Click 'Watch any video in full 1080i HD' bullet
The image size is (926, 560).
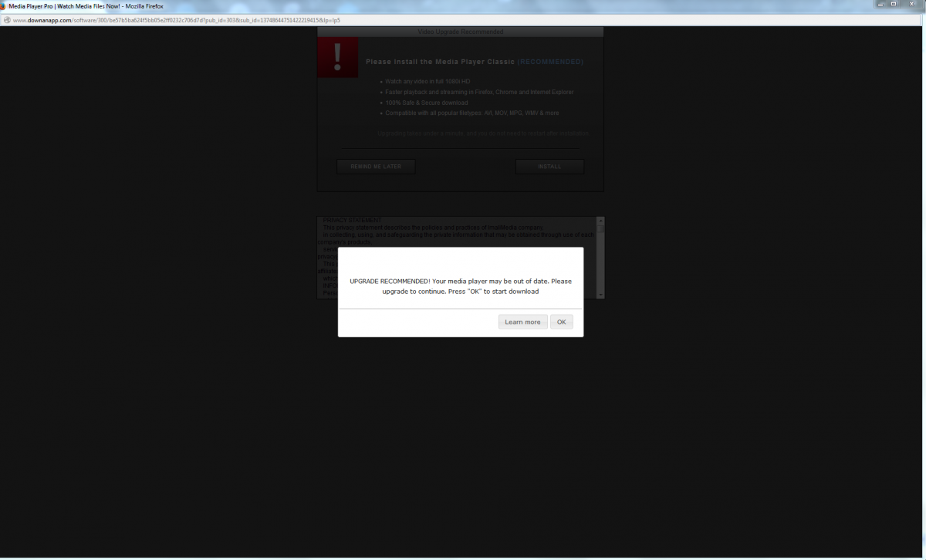428,81
